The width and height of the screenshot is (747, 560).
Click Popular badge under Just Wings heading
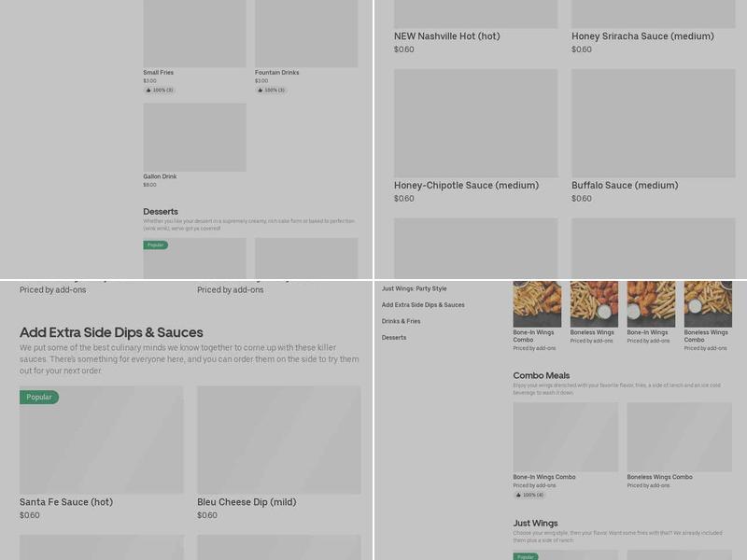[525, 556]
